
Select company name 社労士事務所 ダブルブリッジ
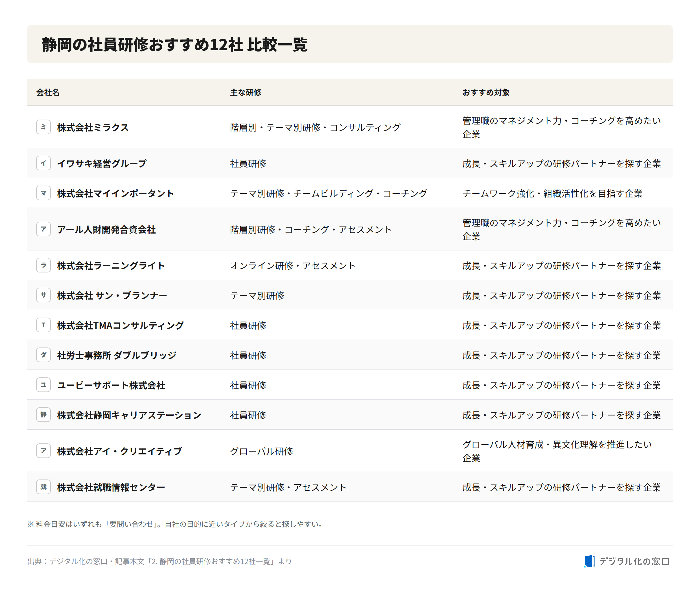pyautogui.click(x=117, y=355)
